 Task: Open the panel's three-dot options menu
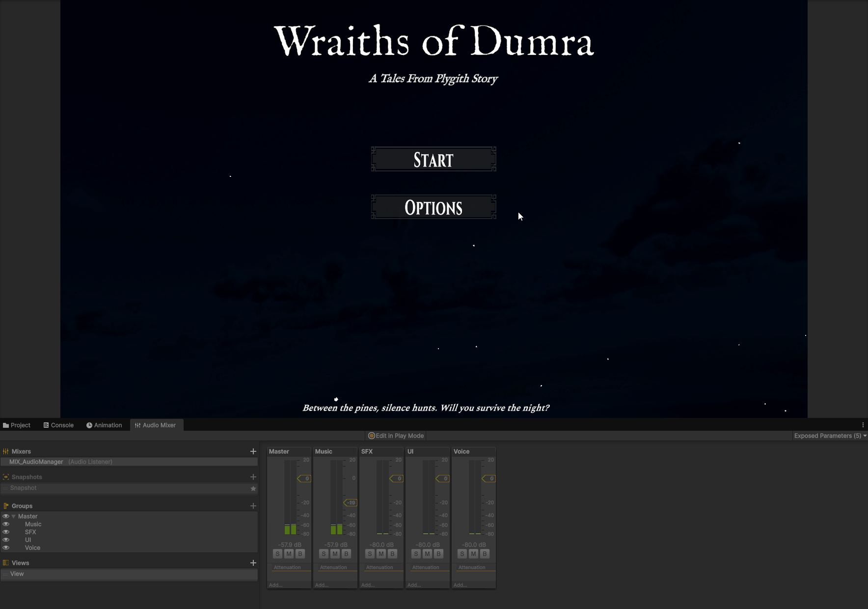pyautogui.click(x=863, y=425)
